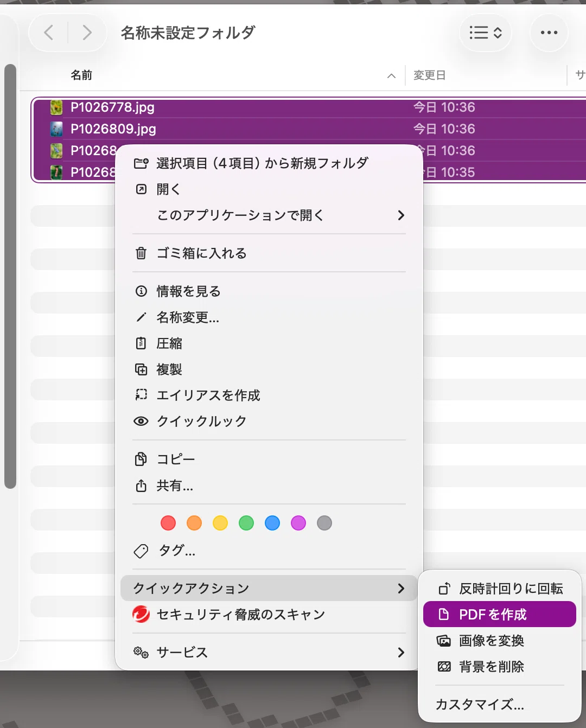Apply the orange tag color

point(194,523)
